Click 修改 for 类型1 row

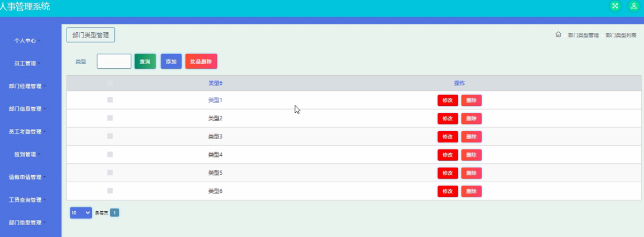448,100
